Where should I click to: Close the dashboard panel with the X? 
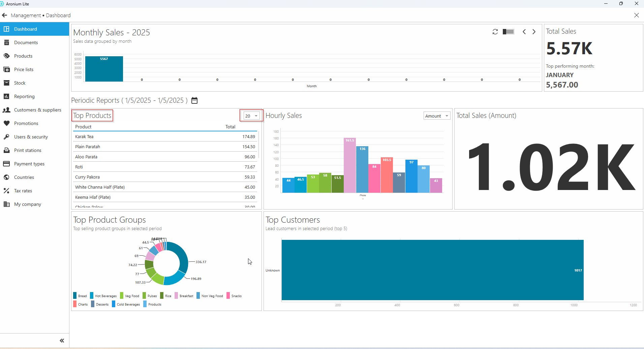(x=636, y=15)
